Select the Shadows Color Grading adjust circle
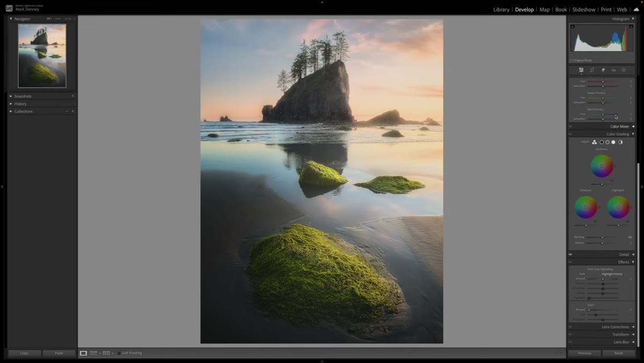This screenshot has width=644, height=363. (x=602, y=142)
